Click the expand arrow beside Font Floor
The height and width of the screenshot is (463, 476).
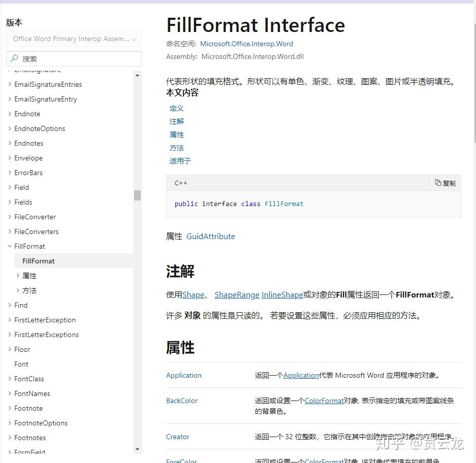pyautogui.click(x=10, y=349)
